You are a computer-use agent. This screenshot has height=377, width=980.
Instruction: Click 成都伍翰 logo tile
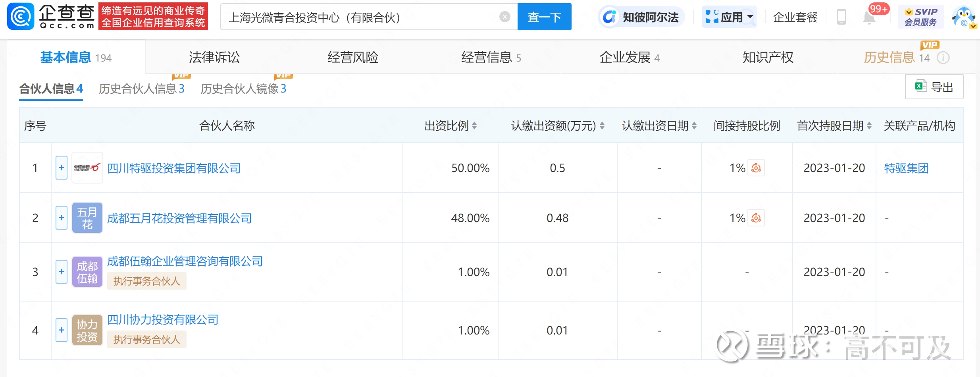click(87, 272)
